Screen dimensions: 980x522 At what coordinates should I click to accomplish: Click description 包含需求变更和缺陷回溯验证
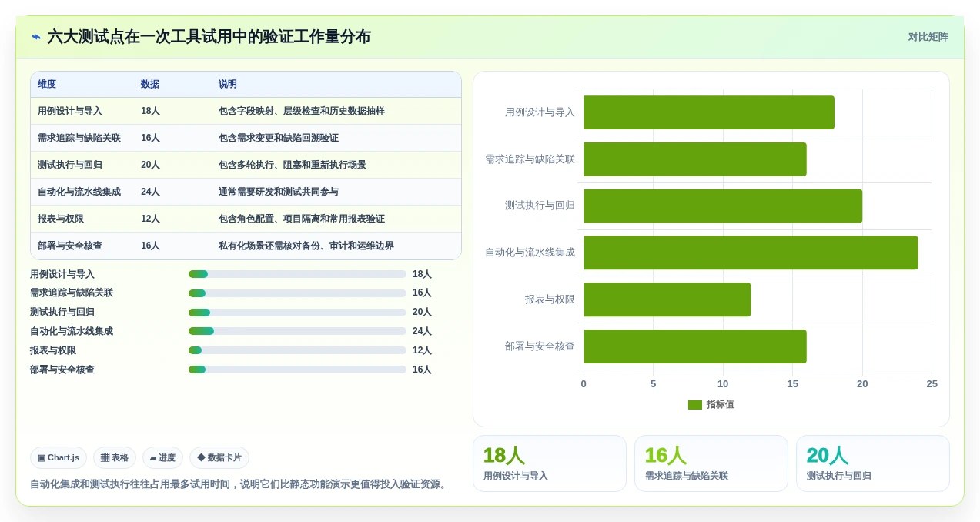(x=279, y=138)
